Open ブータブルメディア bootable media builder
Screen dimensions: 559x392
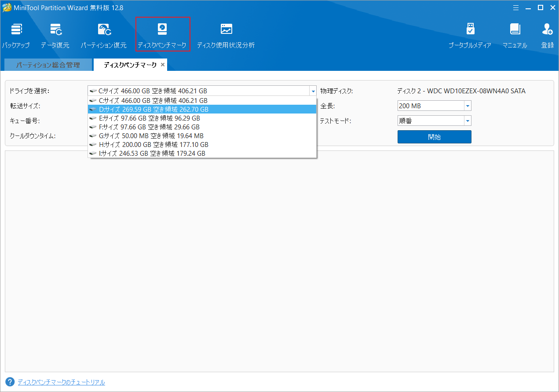[470, 36]
